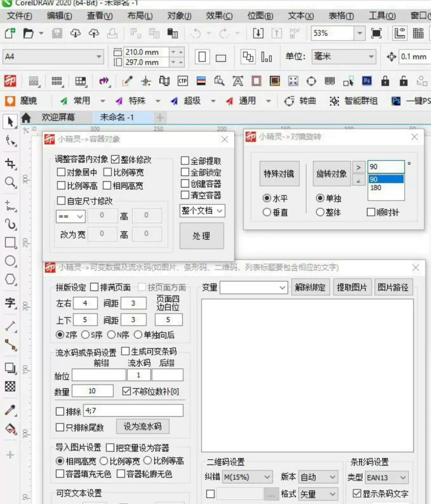
Task: Toggle the 不够位数补[0] checkbox
Action: 126,391
